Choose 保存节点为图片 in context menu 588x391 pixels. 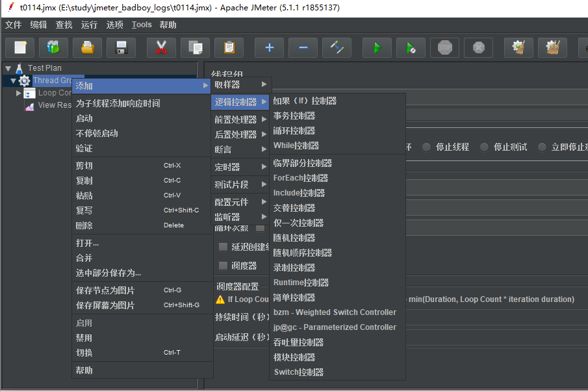[x=142, y=290]
